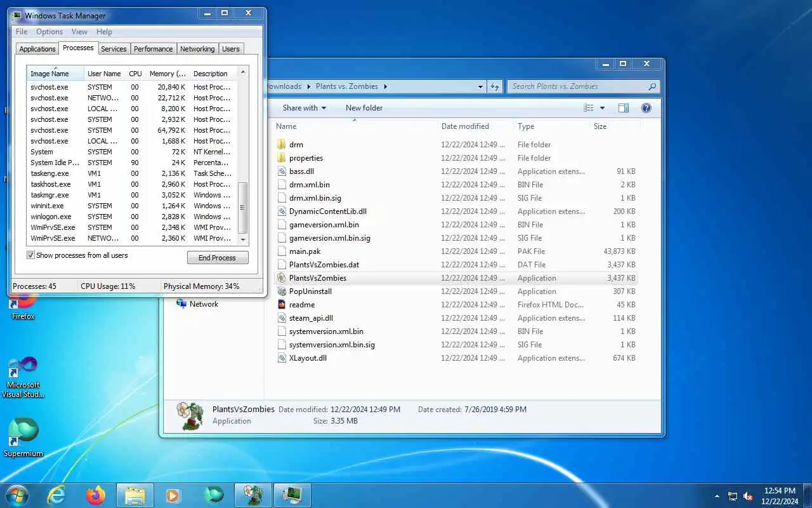Click the Explorer help question mark icon

(646, 108)
